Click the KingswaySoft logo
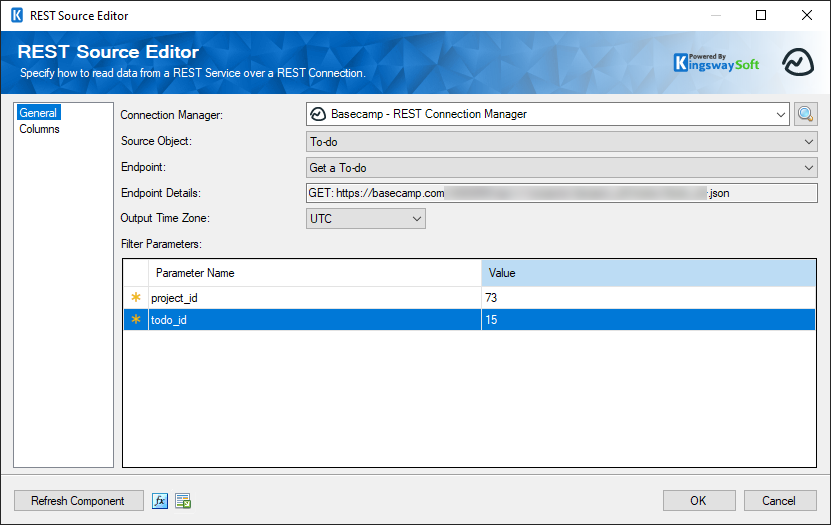This screenshot has width=831, height=525. pyautogui.click(x=717, y=63)
